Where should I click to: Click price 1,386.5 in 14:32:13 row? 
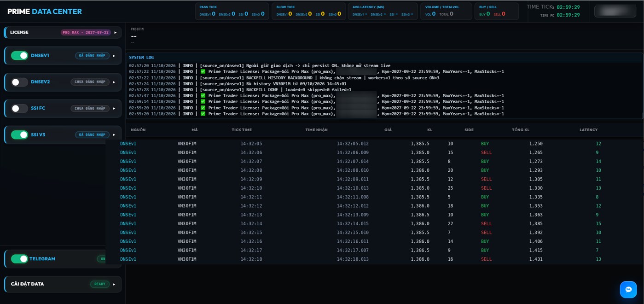pyautogui.click(x=420, y=215)
